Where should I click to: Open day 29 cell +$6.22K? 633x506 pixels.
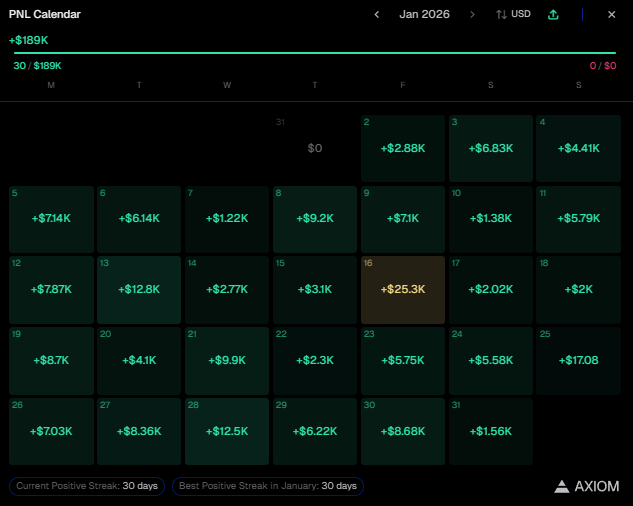315,432
